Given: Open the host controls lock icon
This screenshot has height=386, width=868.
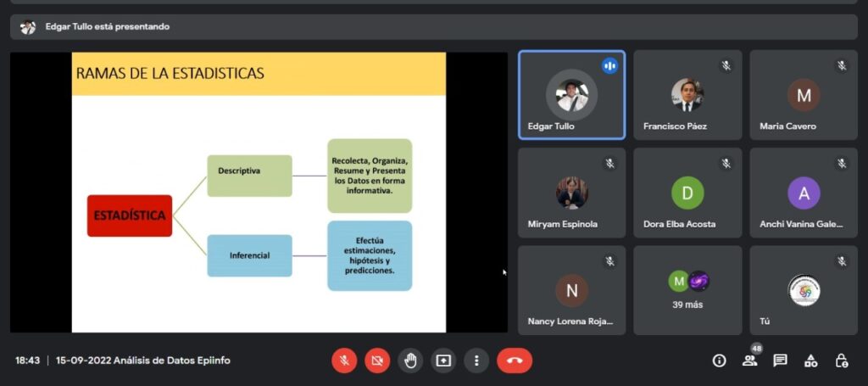Looking at the screenshot, I should coord(841,361).
